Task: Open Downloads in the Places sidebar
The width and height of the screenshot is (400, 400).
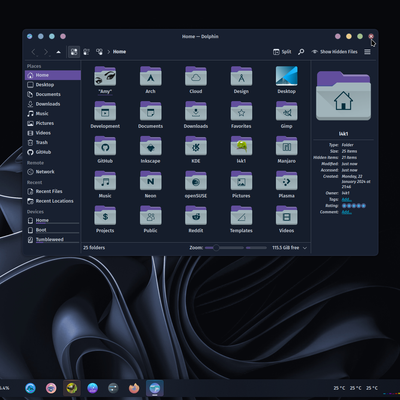Action: (x=53, y=104)
